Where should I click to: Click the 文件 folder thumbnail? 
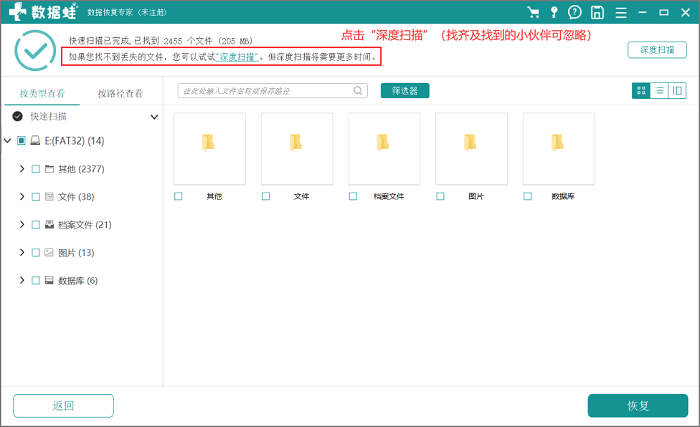[297, 149]
